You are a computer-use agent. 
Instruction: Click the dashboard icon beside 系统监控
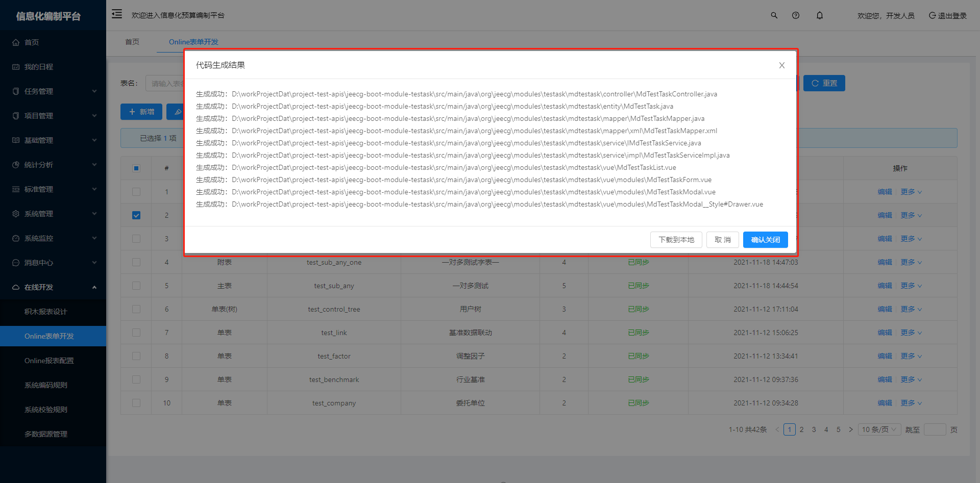point(16,238)
